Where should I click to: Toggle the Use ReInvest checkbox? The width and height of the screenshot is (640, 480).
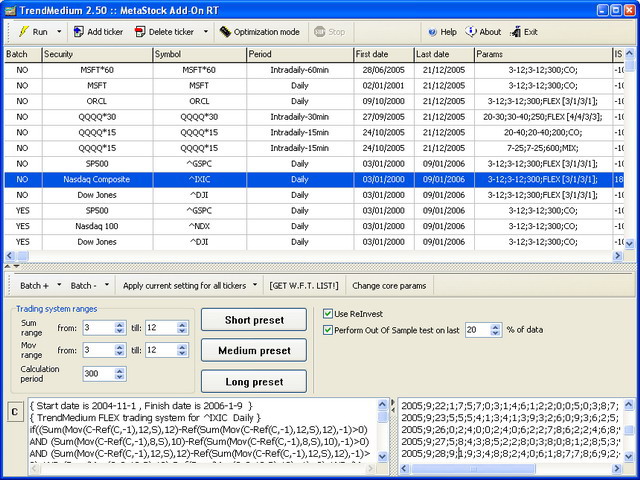click(327, 313)
